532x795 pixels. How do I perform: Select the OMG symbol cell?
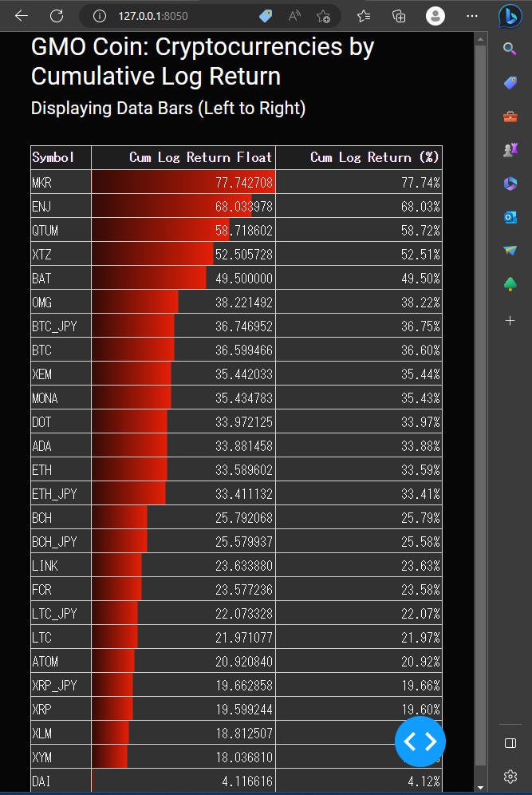tap(61, 303)
